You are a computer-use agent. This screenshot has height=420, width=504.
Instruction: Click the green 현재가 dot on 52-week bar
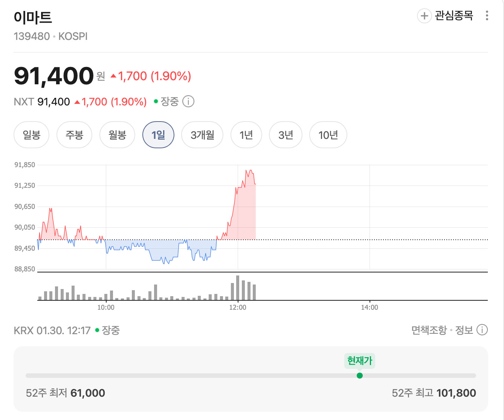point(360,376)
